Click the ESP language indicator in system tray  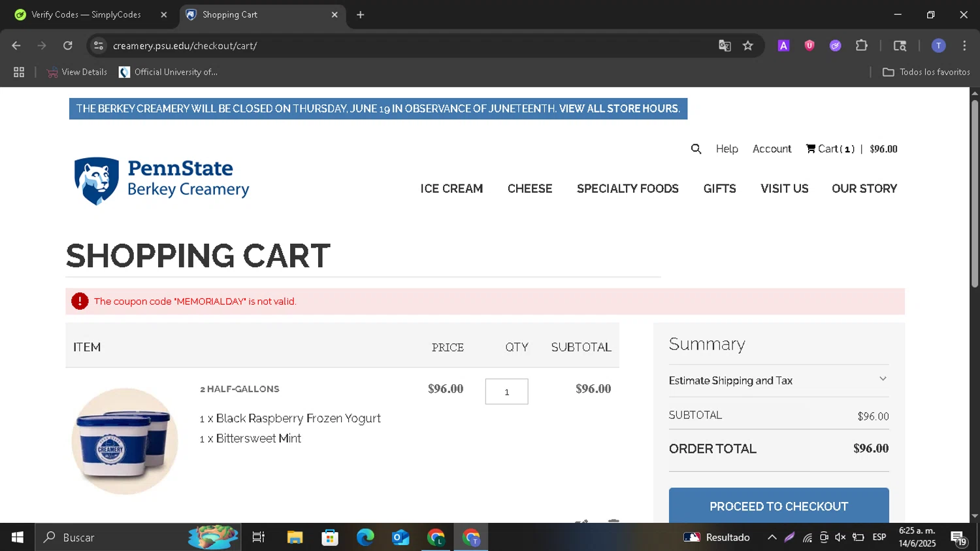pyautogui.click(x=879, y=537)
